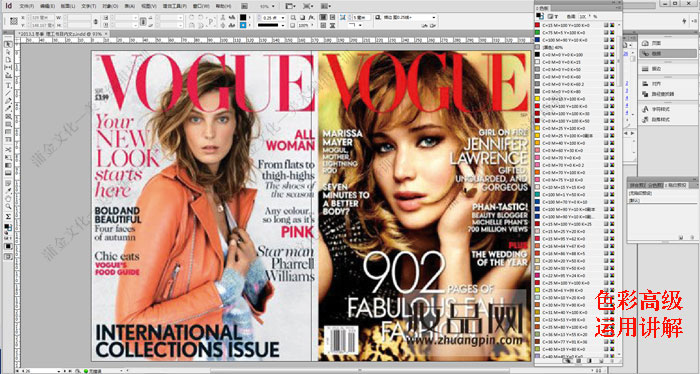Screen dimensions: 700x374
Task: Select the Line tool
Action: 8,93
